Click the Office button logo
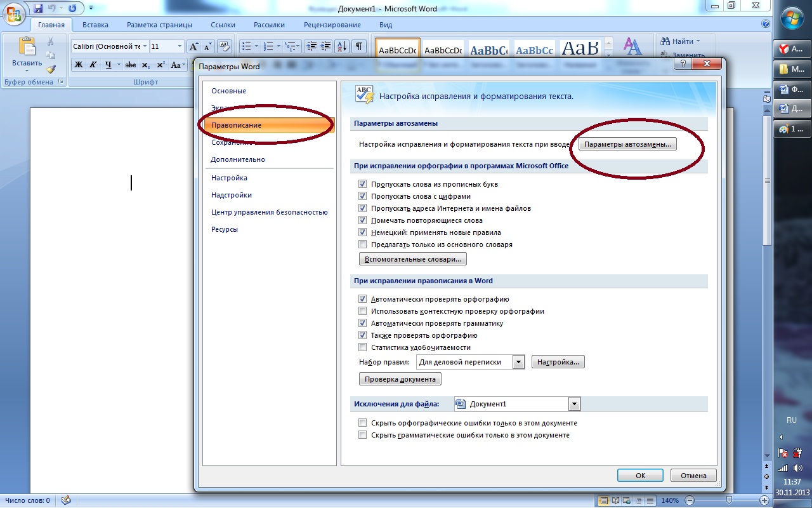Screen dimensions: 812x508 click(14, 11)
